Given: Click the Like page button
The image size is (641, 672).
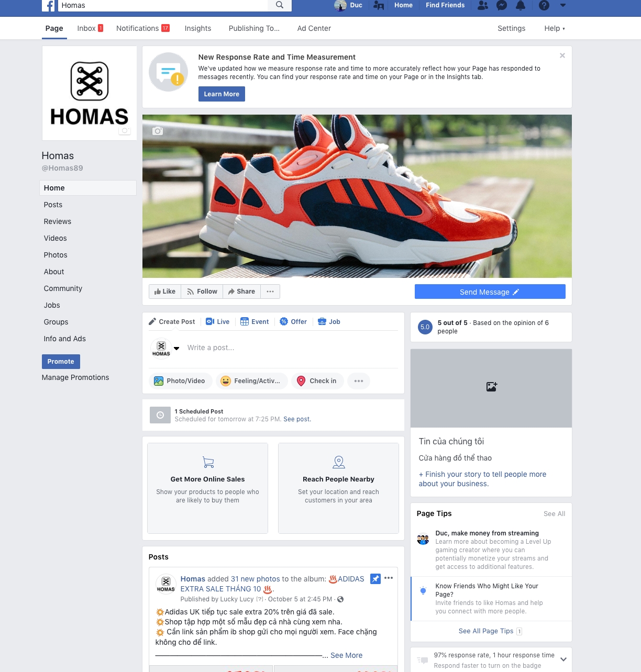Looking at the screenshot, I should click(x=165, y=292).
